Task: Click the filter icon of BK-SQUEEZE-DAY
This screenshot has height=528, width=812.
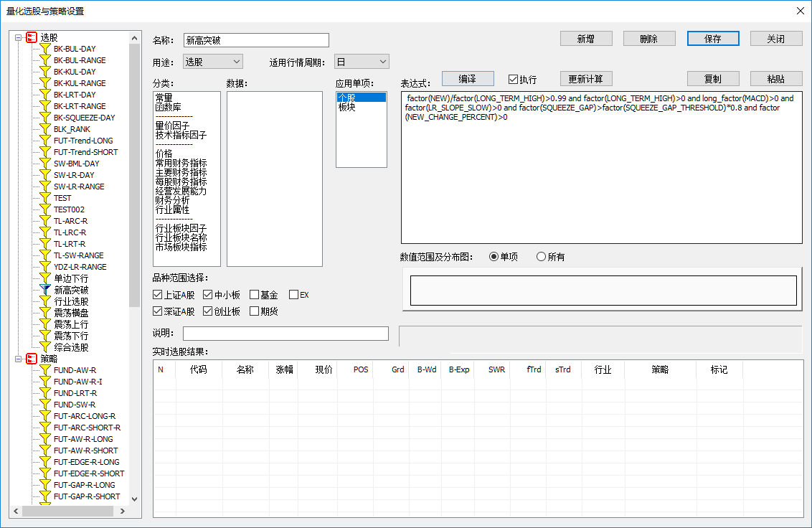Action: 45,118
